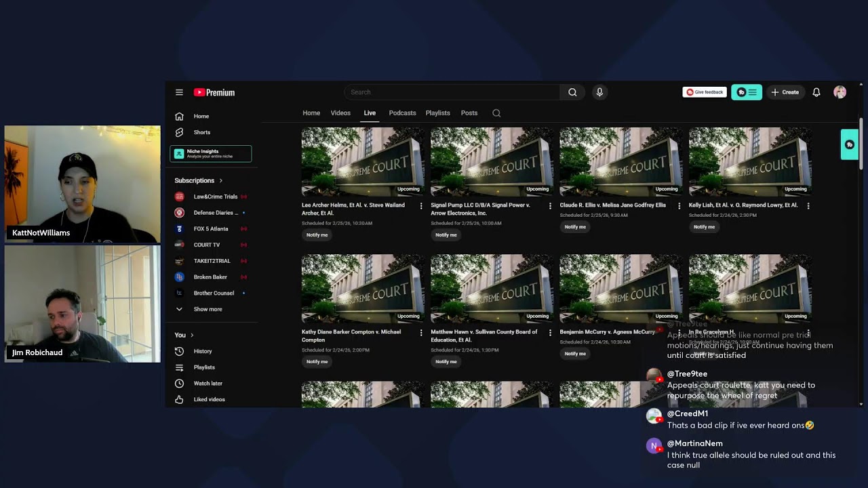Notify me for Lee Archer Helms case
Screen dimensions: 868x488
(x=317, y=235)
